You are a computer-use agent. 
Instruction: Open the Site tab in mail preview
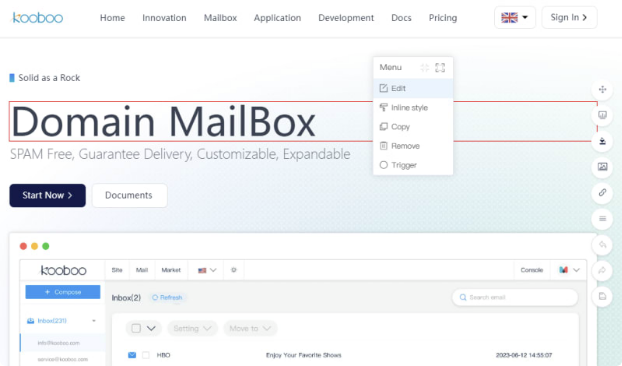click(x=117, y=270)
